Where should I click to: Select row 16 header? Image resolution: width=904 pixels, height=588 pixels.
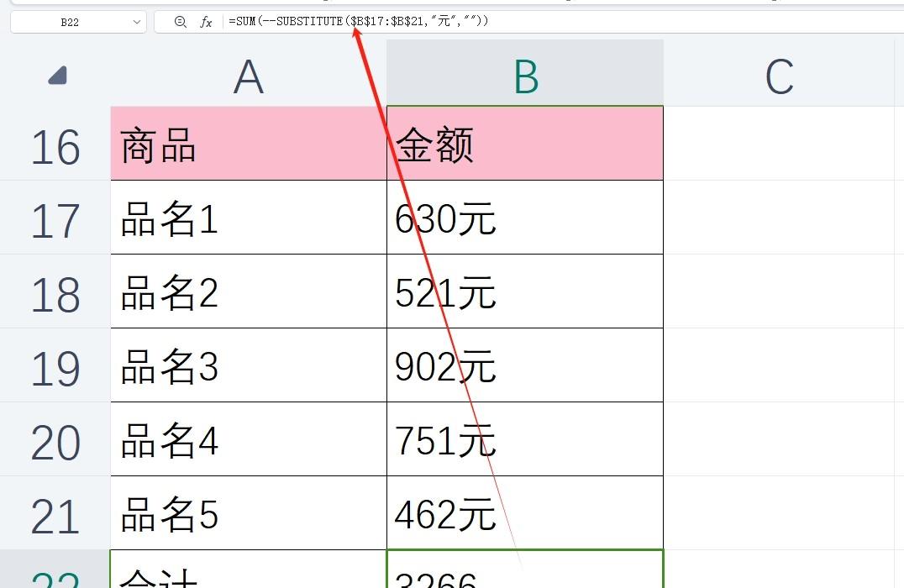(55, 144)
